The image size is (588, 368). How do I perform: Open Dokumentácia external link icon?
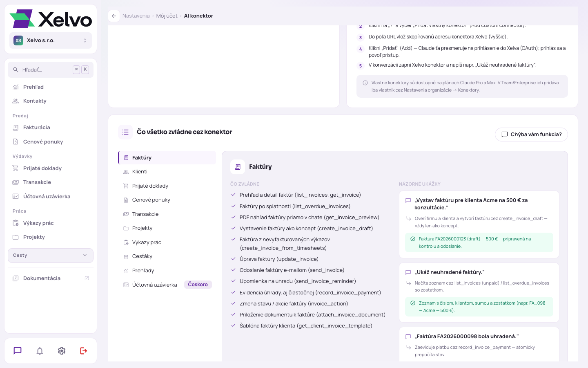[x=87, y=278]
